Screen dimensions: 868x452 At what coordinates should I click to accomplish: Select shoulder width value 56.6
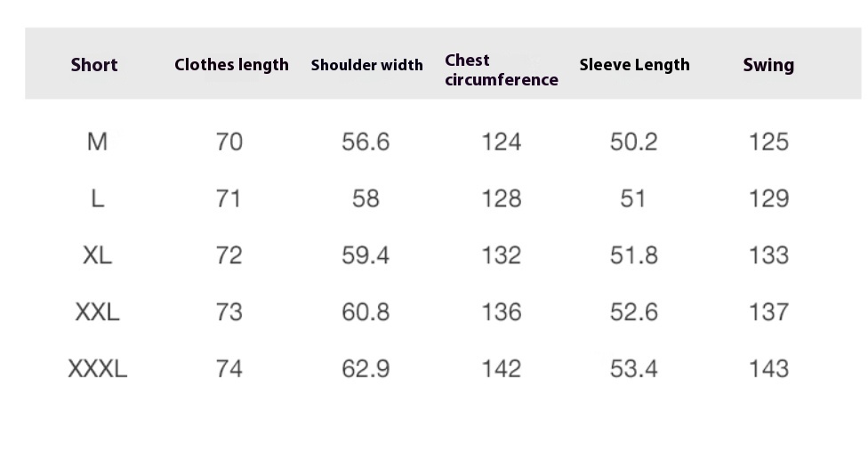point(366,141)
